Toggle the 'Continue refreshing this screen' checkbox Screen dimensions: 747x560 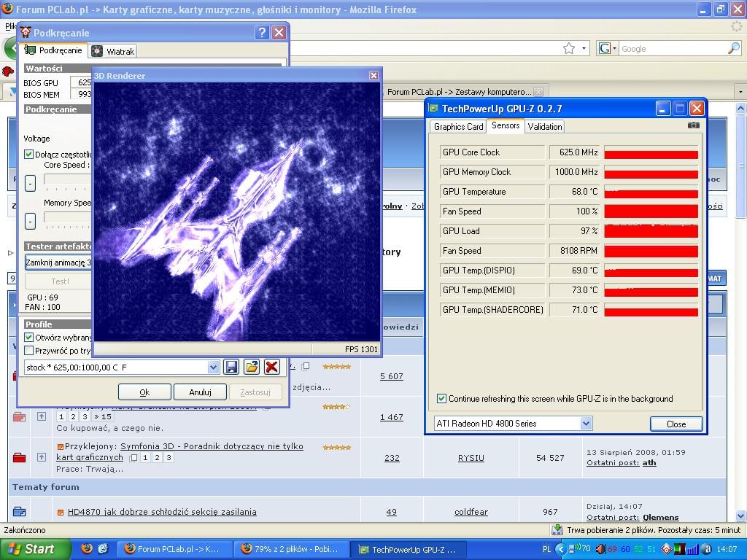pyautogui.click(x=441, y=399)
